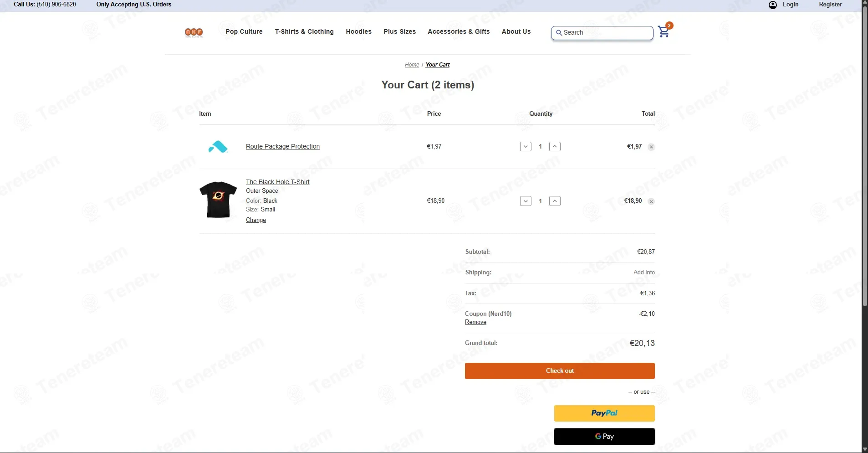Image resolution: width=868 pixels, height=453 pixels.
Task: Click the coupon discount -€2,10
Action: tap(647, 314)
